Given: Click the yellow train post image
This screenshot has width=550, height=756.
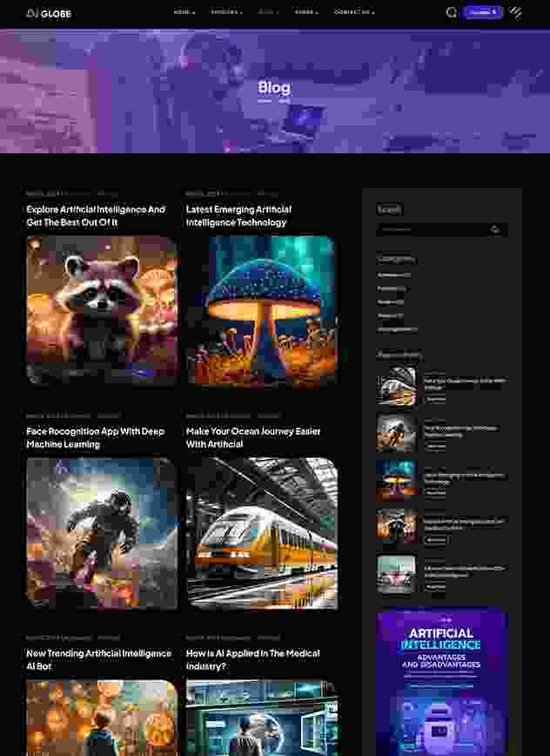Looking at the screenshot, I should click(x=261, y=533).
